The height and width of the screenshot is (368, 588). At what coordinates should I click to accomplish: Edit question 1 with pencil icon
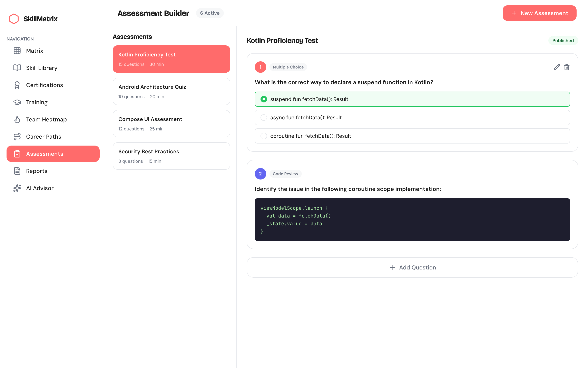click(557, 67)
